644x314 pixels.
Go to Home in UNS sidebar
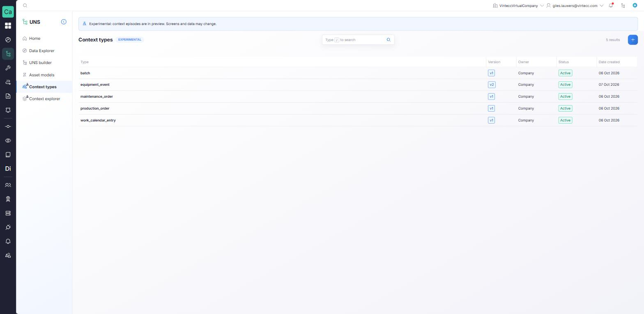pos(44,39)
